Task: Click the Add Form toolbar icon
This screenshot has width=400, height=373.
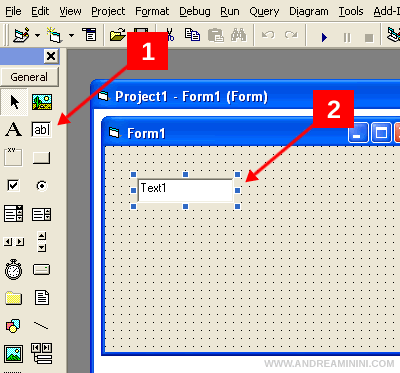Action: coord(55,35)
